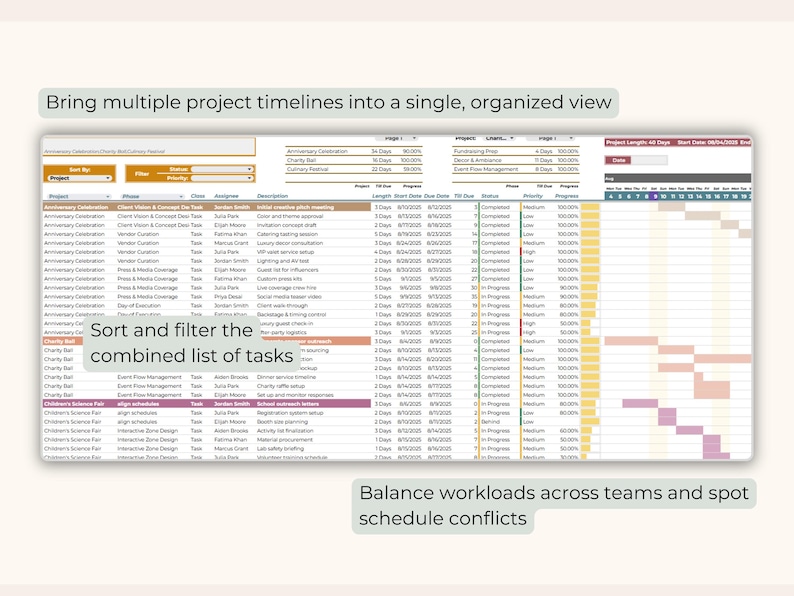
Task: Click progress bar of Luxury guest check-in row
Action: click(586, 323)
